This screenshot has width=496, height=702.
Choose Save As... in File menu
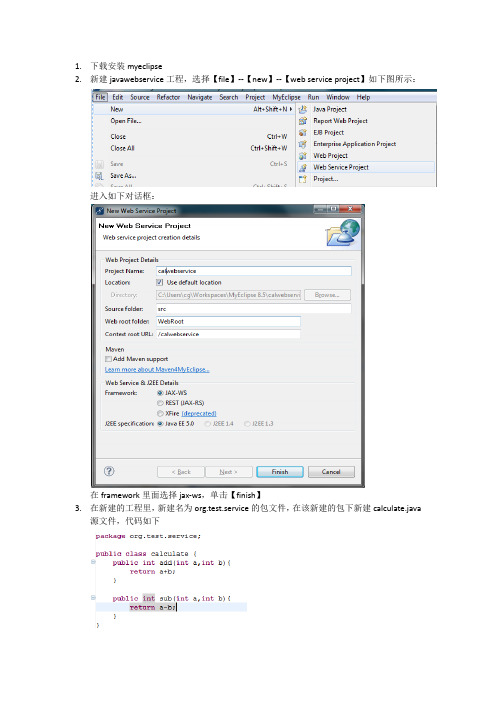[124, 176]
